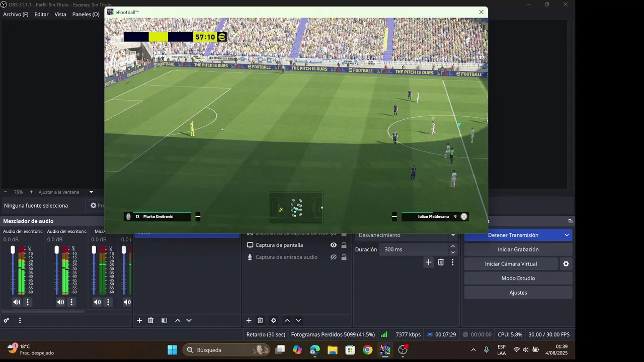Open Paneles (D) menu
Viewport: 644px width, 362px height.
click(86, 14)
